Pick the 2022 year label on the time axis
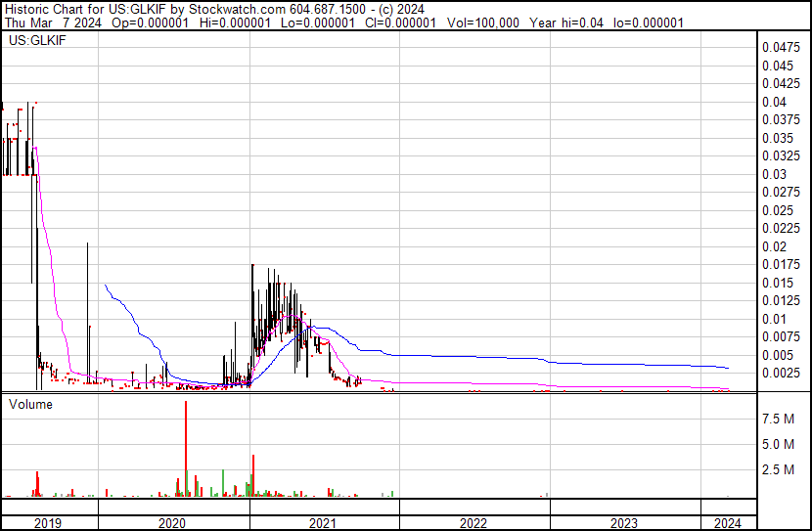Screen dimensions: 812x531 pos(474,523)
